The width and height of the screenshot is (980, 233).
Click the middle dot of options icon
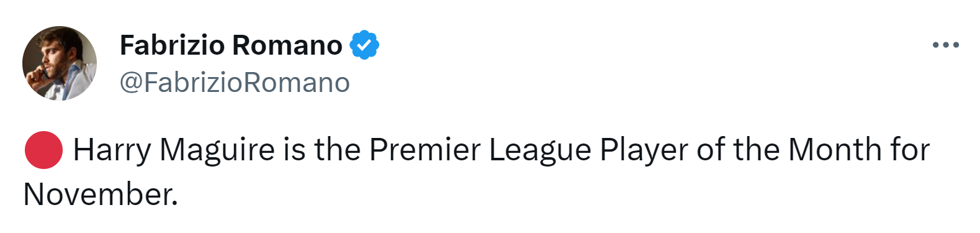click(x=946, y=45)
